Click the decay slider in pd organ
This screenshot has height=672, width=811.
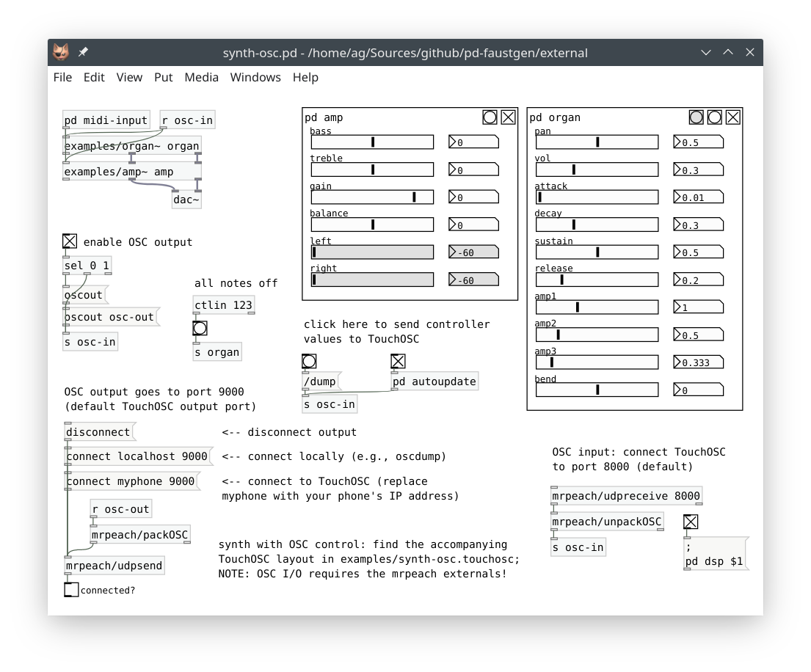coord(597,224)
